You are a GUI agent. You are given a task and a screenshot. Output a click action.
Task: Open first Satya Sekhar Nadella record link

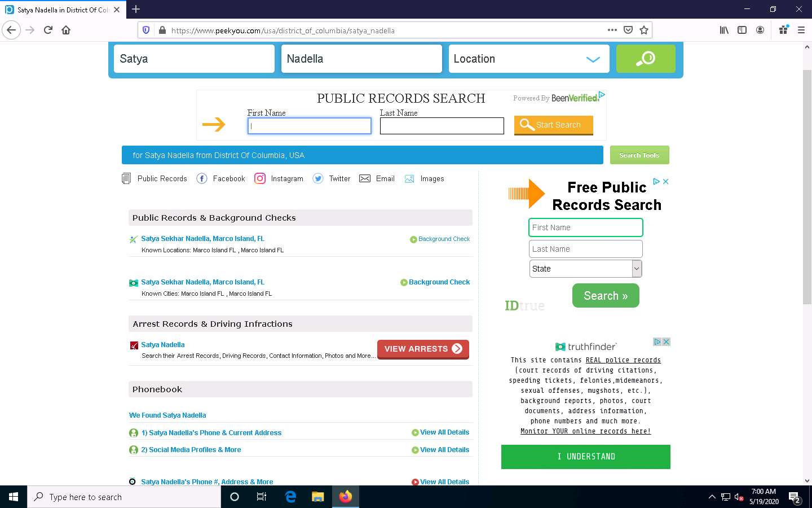pos(202,239)
